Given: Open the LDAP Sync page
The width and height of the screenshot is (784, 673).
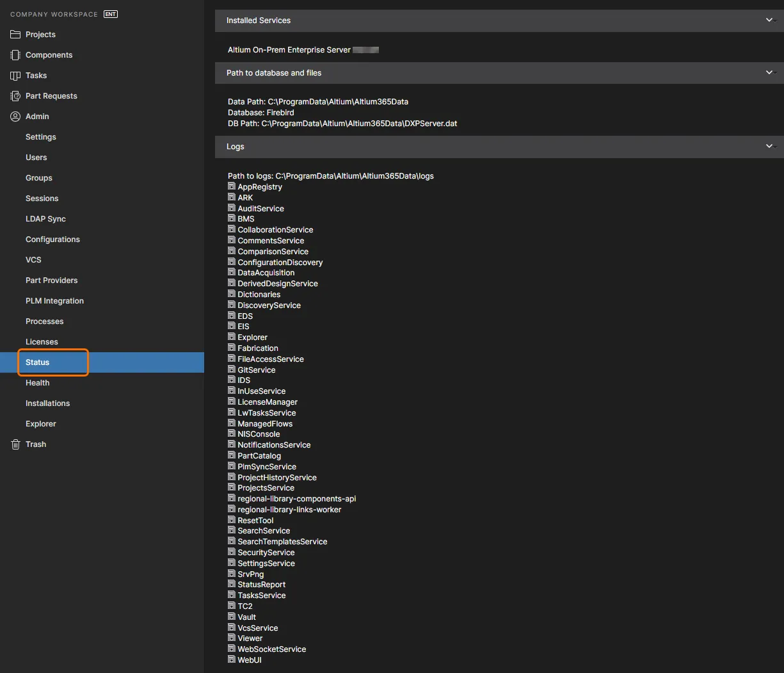Looking at the screenshot, I should pos(46,219).
